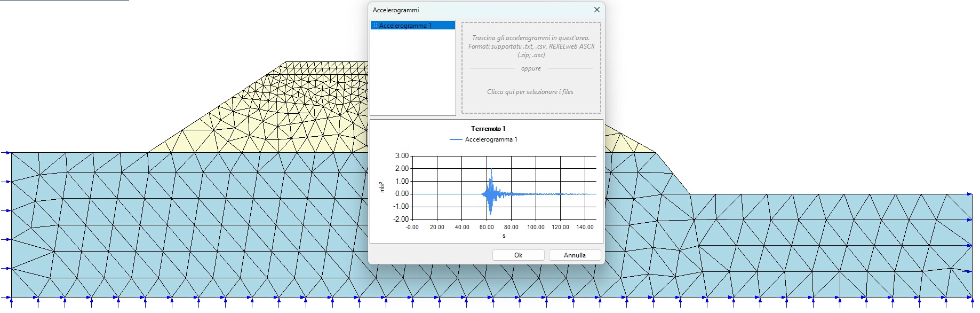This screenshot has height=313, width=980.
Task: Click the icon beside Accelerogramma 1 list entry
Action: pyautogui.click(x=375, y=26)
